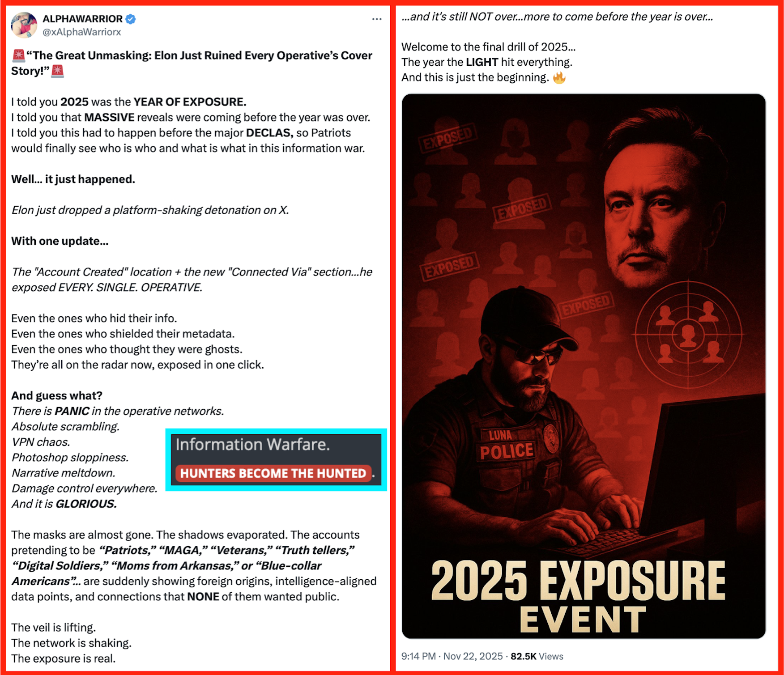Screen dimensions: 784x675
Task: Open the 2025 Exposure Event image
Action: (x=584, y=366)
